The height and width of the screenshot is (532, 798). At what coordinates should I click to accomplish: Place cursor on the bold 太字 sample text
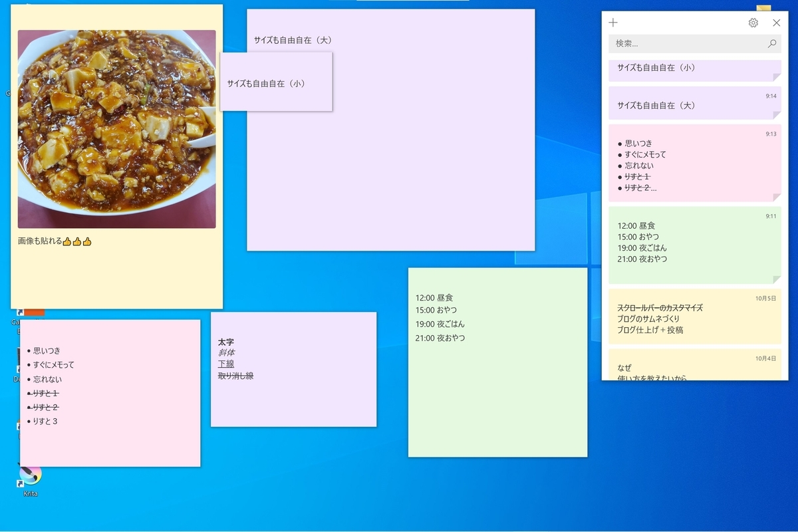click(226, 341)
